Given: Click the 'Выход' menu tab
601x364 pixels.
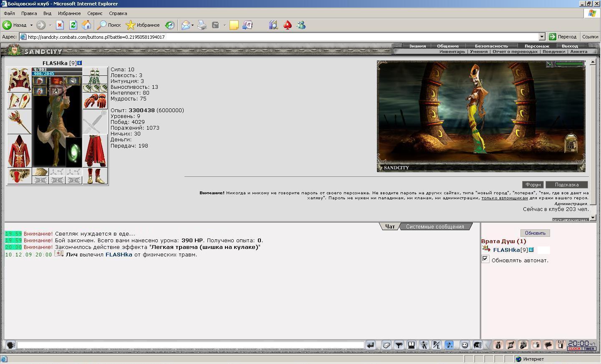Looking at the screenshot, I should 570,46.
